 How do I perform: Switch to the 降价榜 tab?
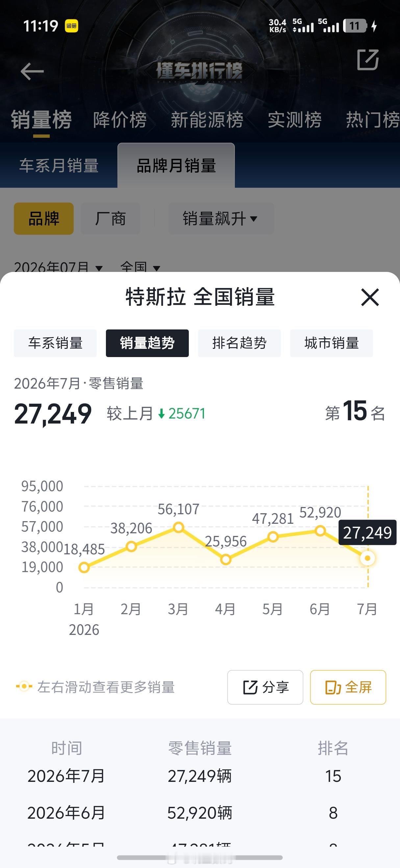120,120
